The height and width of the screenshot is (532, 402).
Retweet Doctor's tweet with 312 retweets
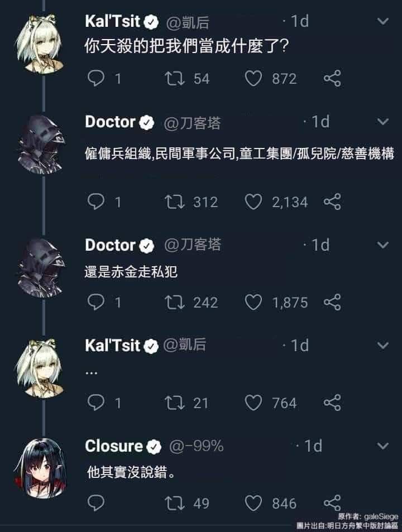174,202
